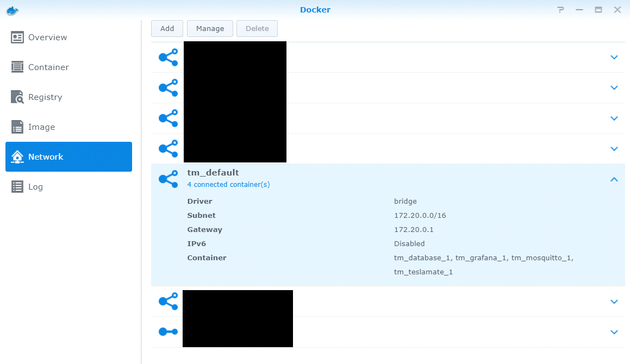Click the Image document icon
This screenshot has height=364, width=630.
pos(17,127)
